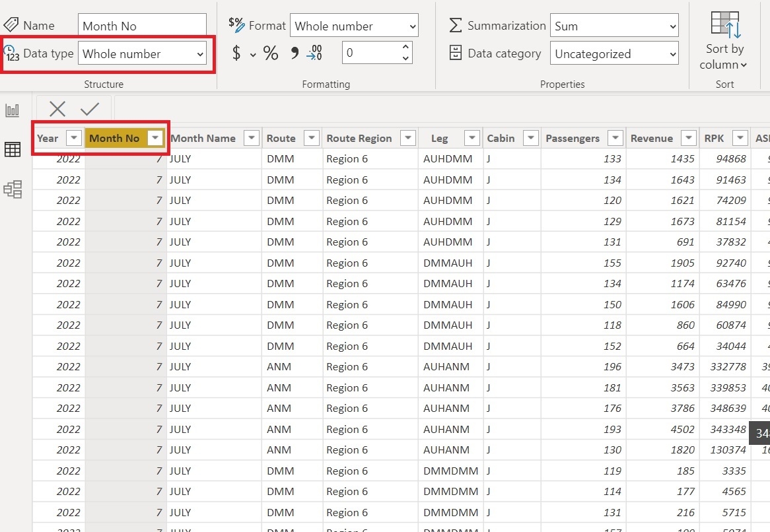Click the Data type 123 icon
Screen dimensions: 770x532
pos(11,53)
